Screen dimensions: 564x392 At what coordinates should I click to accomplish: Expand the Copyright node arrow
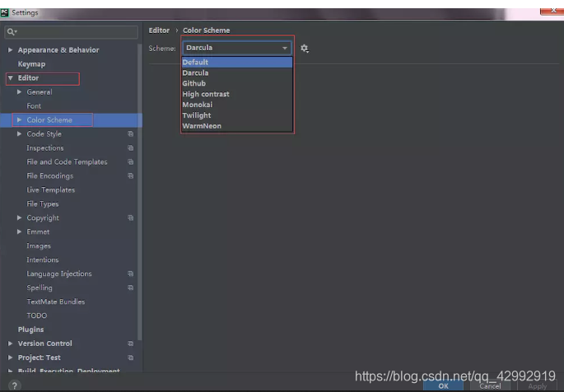pos(20,217)
